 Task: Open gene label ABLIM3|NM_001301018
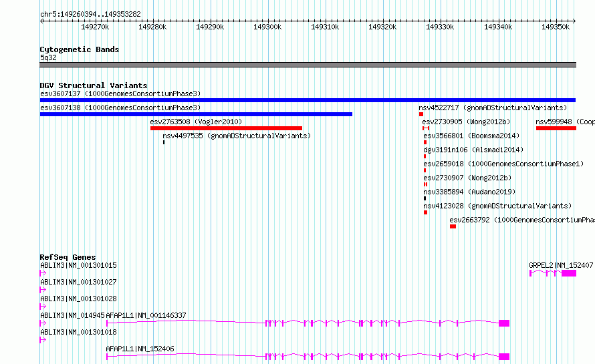pyautogui.click(x=78, y=332)
